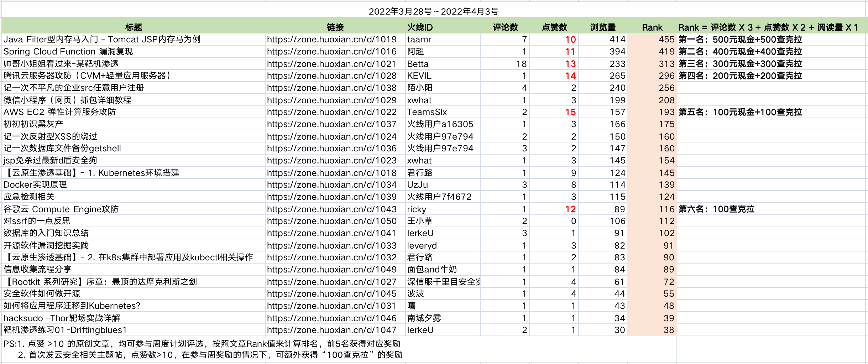Click the 链接 column header
This screenshot has width=868, height=364.
click(335, 27)
